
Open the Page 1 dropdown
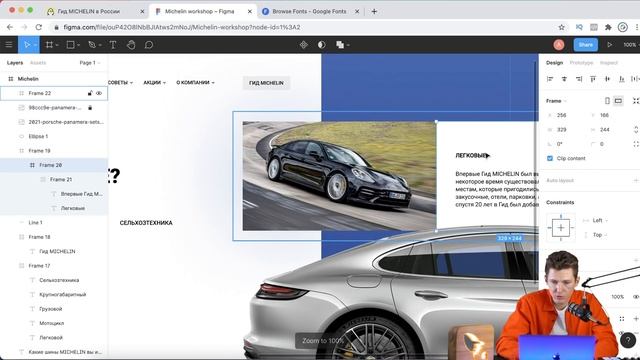click(90, 63)
